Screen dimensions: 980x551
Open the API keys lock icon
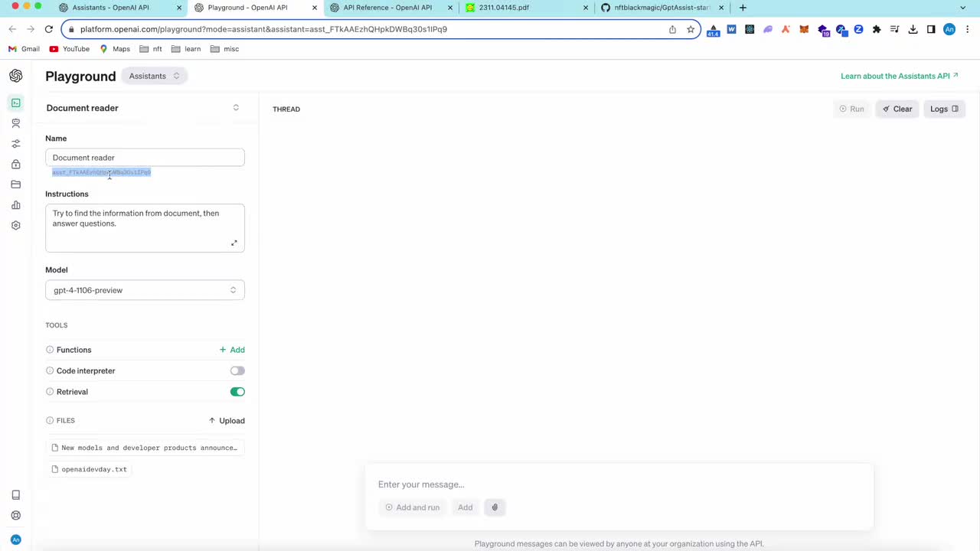[15, 165]
